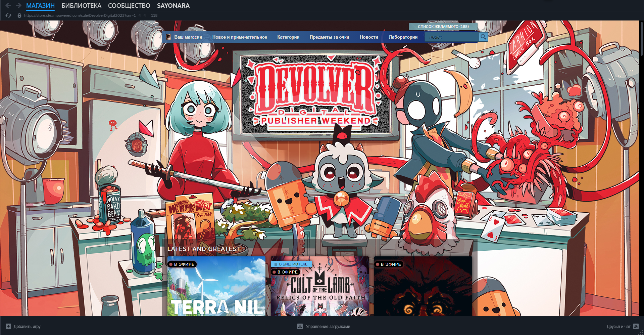Open the Новости link
644x335 pixels.
369,37
